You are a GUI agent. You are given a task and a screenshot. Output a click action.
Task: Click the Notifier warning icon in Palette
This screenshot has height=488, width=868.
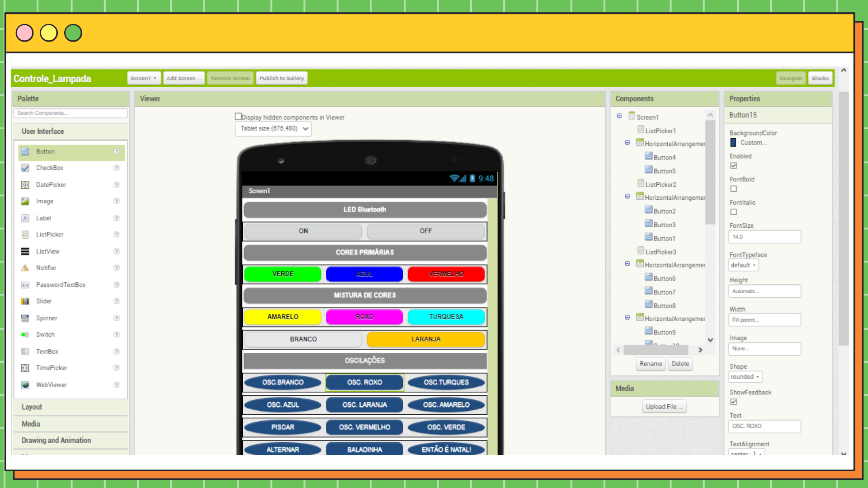pos(25,268)
